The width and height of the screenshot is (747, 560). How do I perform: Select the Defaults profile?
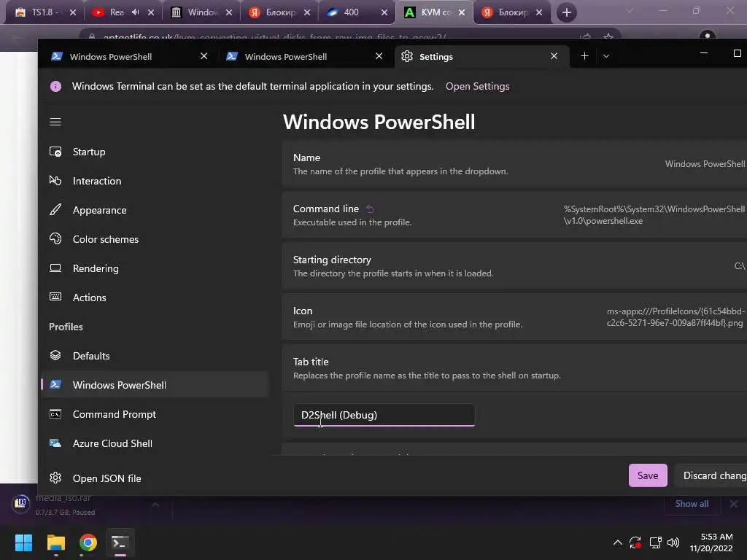(155, 356)
